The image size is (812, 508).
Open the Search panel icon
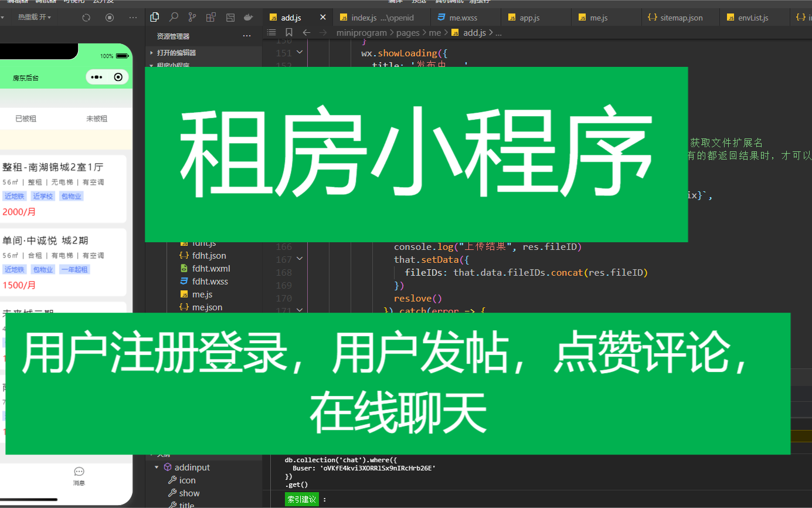(x=174, y=17)
